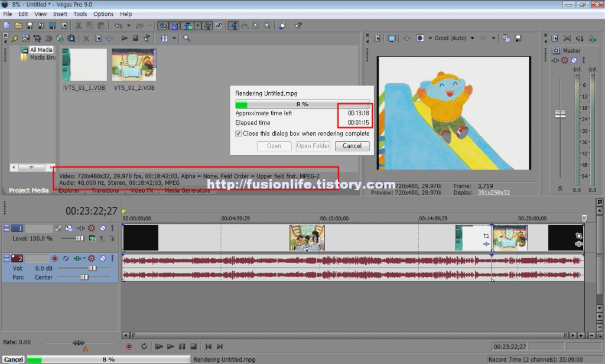Open mixer Dim Output icon
This screenshot has width=605, height=364.
coord(580,38)
